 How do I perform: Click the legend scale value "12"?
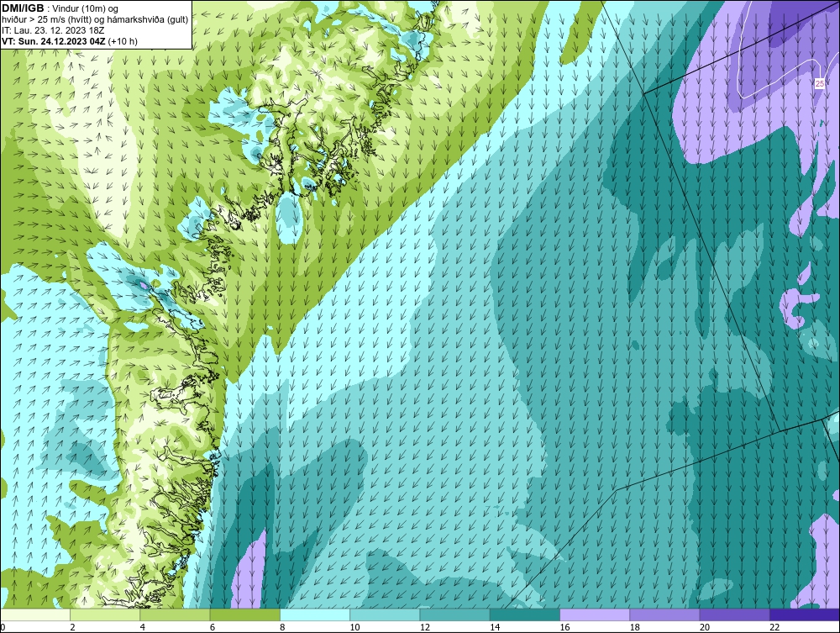pyautogui.click(x=425, y=628)
